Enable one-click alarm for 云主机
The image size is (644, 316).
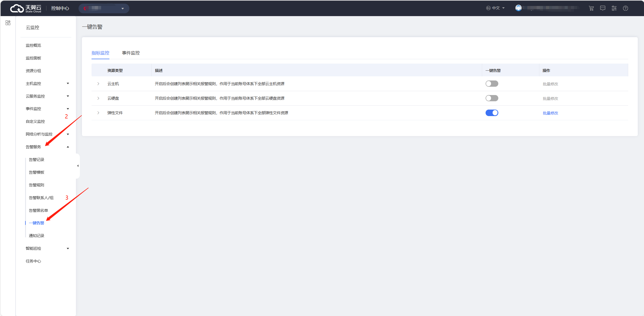492,84
